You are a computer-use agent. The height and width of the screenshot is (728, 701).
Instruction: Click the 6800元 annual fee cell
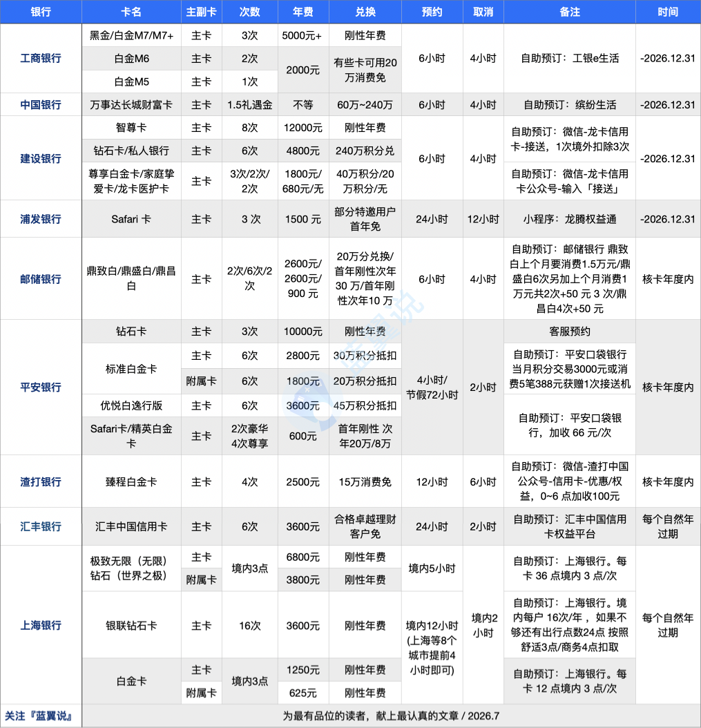pos(303,557)
